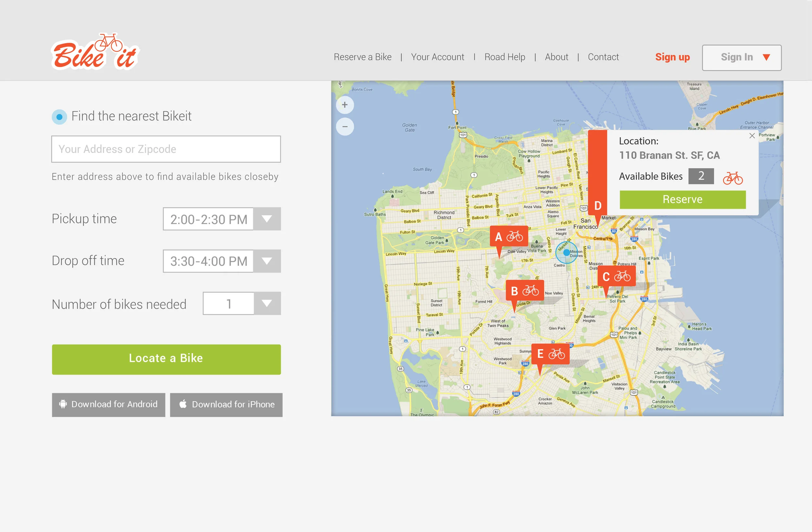
Task: Click the Available Bikes count 2
Action: coord(701,176)
